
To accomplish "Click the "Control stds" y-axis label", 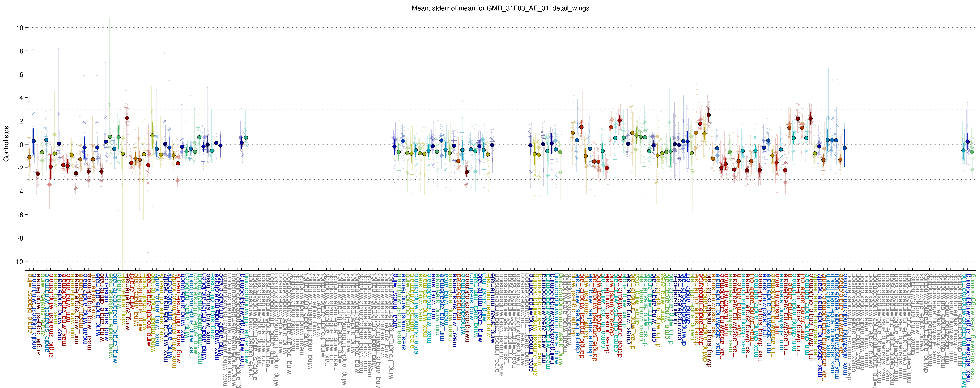I will pyautogui.click(x=6, y=144).
